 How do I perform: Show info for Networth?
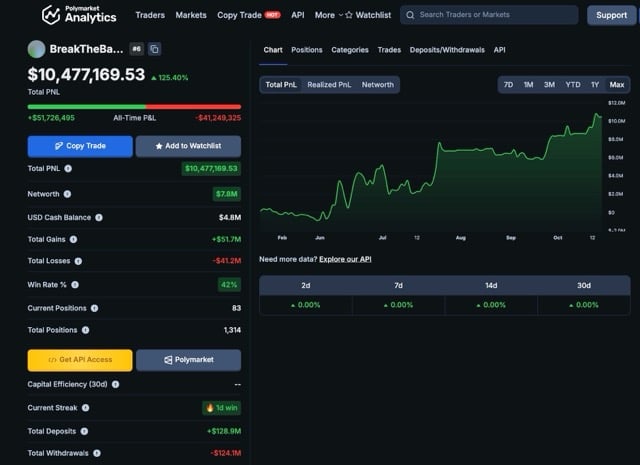(67, 194)
